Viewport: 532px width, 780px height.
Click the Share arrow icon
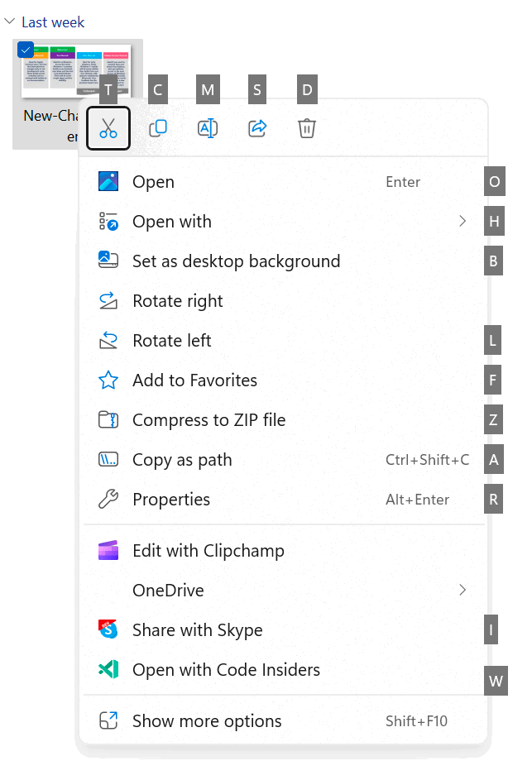coord(257,128)
